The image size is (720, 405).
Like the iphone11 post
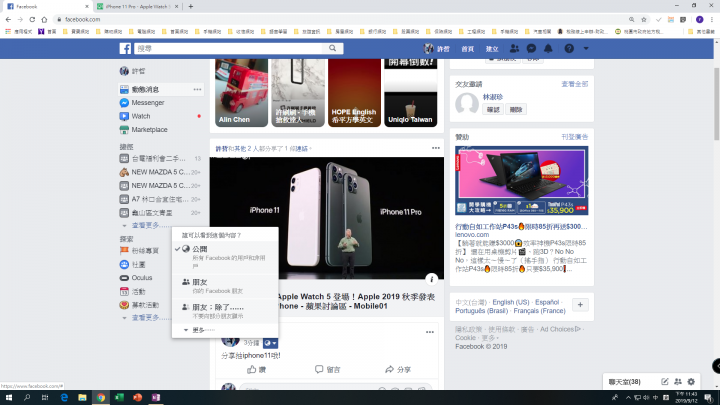(x=256, y=369)
